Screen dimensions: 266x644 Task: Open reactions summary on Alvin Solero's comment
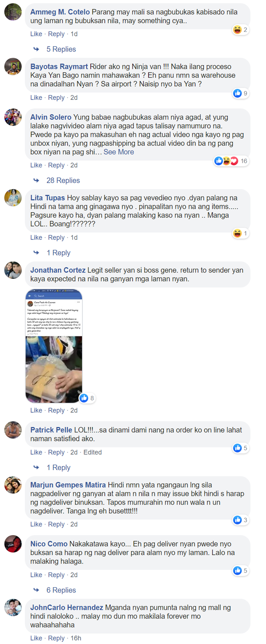click(x=231, y=161)
